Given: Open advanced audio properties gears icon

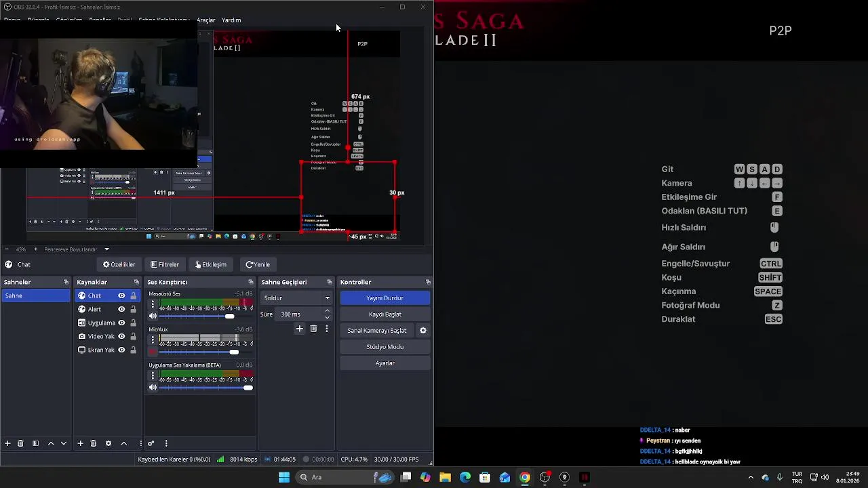Looking at the screenshot, I should tap(151, 443).
